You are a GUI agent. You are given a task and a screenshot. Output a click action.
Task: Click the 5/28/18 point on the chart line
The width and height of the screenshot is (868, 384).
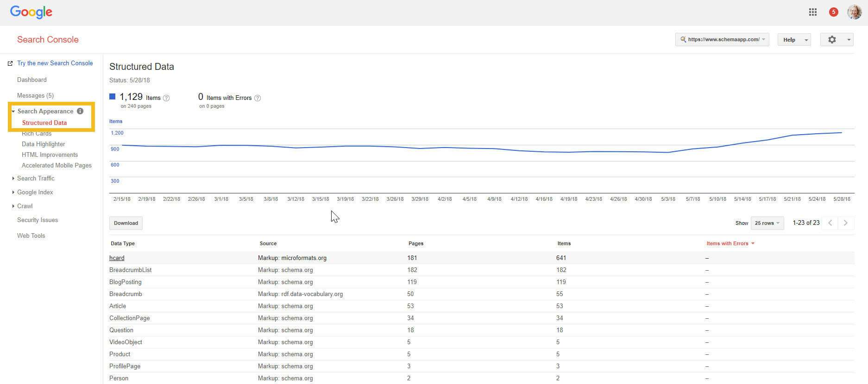click(841, 133)
